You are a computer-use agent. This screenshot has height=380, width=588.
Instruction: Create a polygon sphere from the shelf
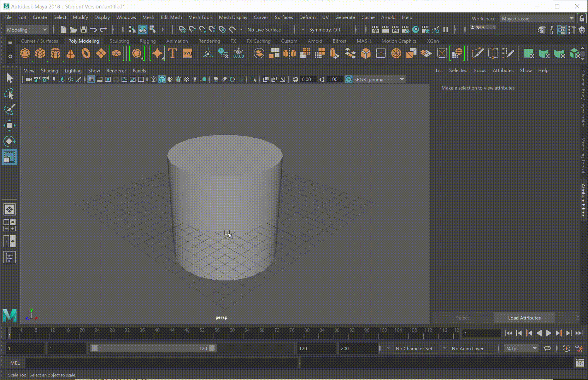coord(25,53)
